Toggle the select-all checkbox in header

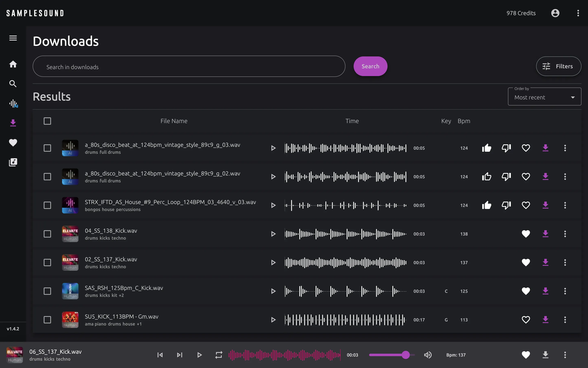tap(47, 121)
